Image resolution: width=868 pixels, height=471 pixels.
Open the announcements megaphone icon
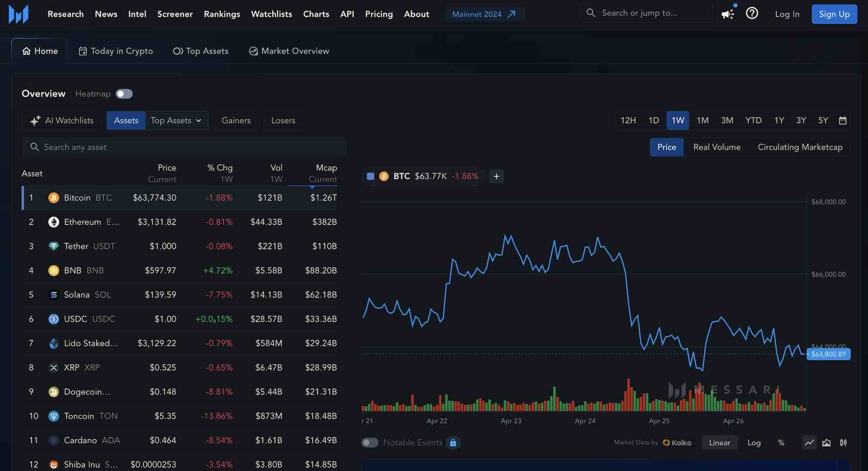tap(727, 14)
